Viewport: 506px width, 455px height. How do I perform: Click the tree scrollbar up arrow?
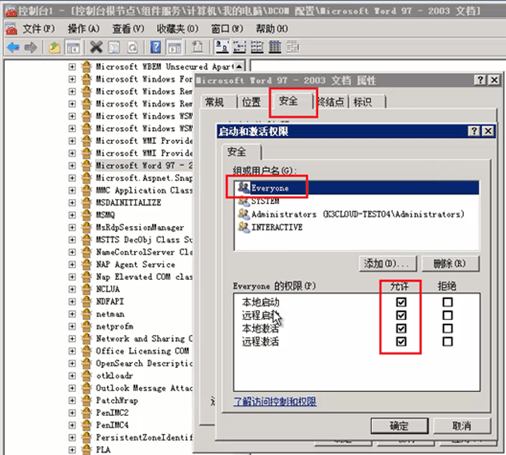click(239, 67)
